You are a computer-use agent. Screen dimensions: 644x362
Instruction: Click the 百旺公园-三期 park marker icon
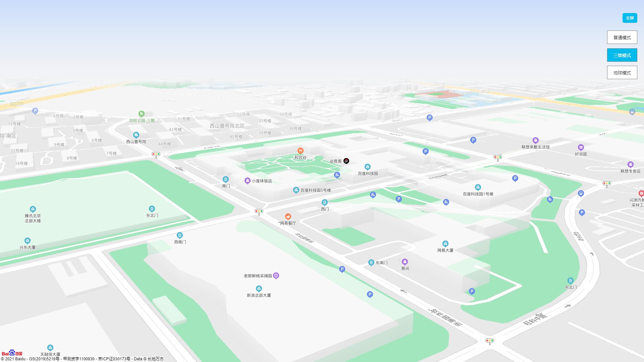142,114
